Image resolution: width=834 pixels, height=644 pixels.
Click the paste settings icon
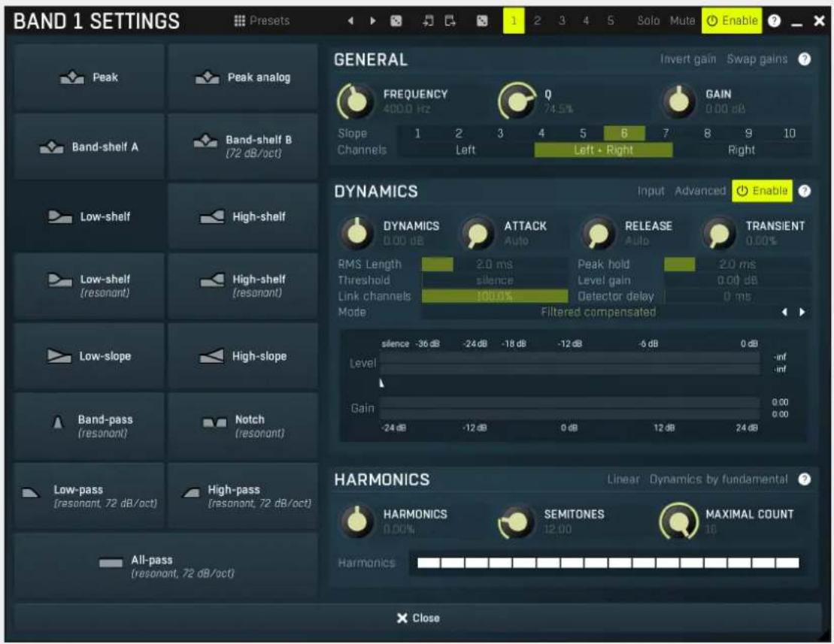(450, 21)
